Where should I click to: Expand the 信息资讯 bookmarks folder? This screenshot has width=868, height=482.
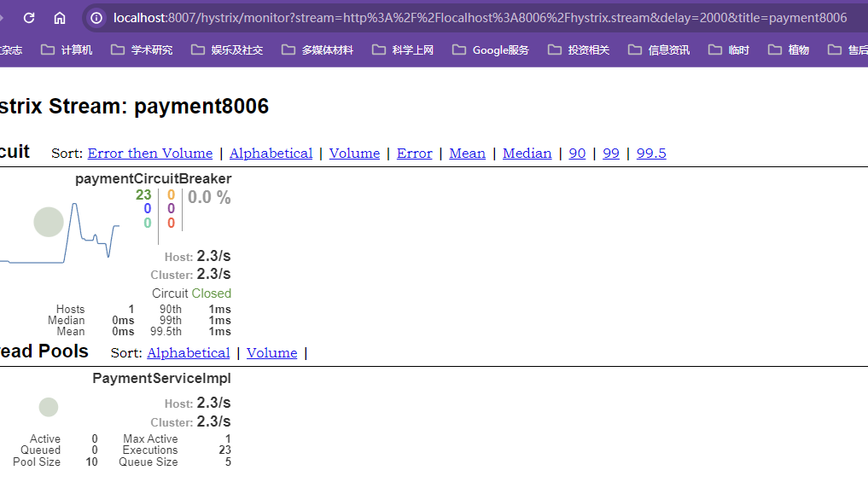[658, 50]
